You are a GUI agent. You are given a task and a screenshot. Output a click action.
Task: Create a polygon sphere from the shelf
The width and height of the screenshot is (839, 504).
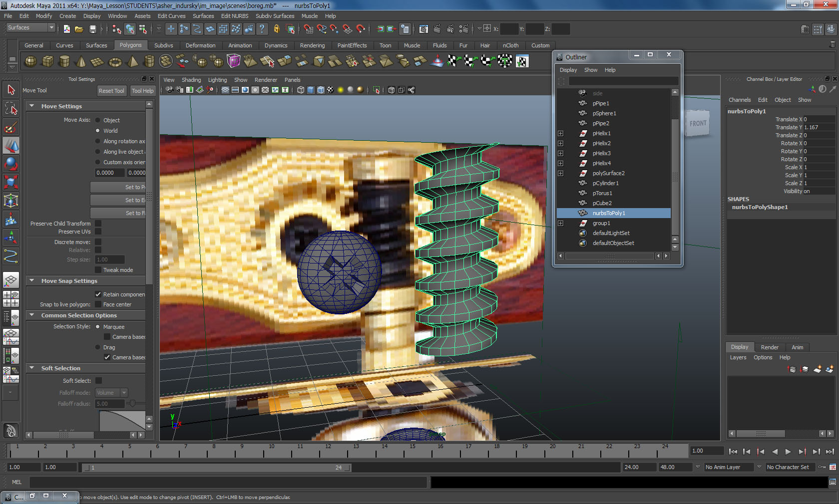tap(30, 61)
